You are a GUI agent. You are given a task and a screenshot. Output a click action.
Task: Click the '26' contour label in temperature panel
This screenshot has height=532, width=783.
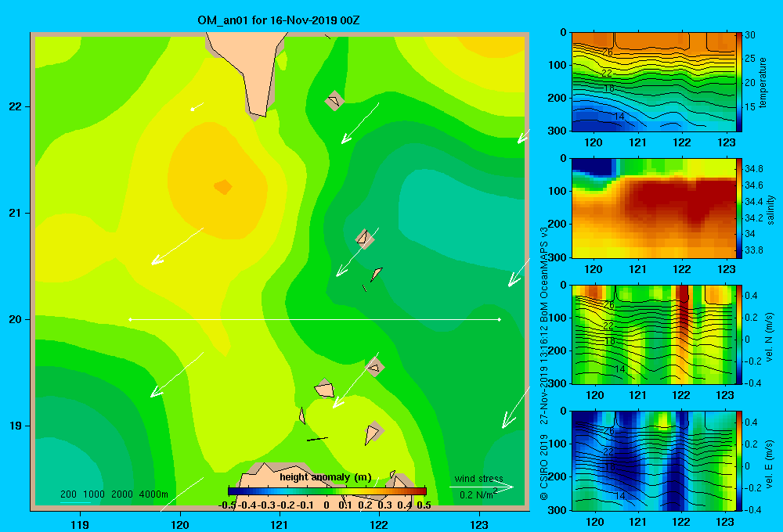(608, 52)
